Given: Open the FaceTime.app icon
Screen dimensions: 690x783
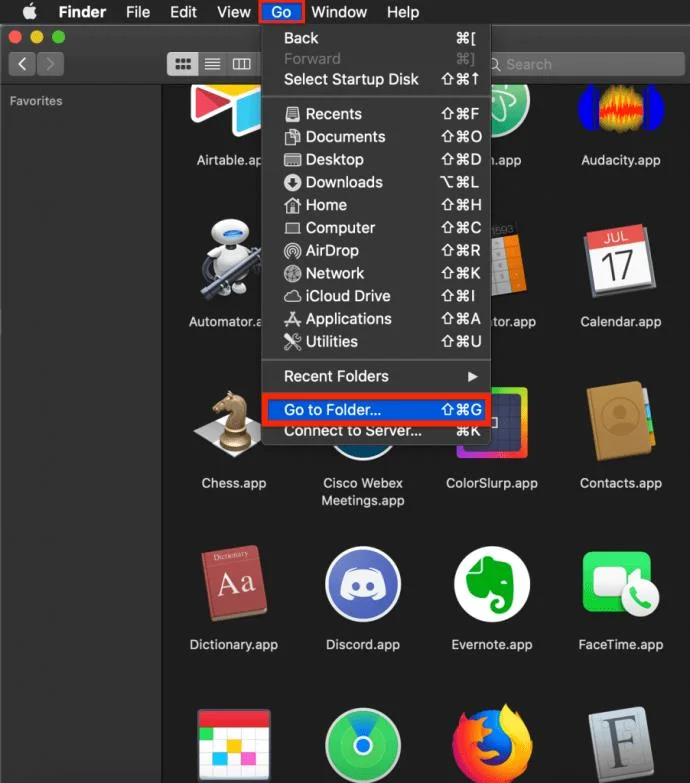Looking at the screenshot, I should tap(621, 583).
